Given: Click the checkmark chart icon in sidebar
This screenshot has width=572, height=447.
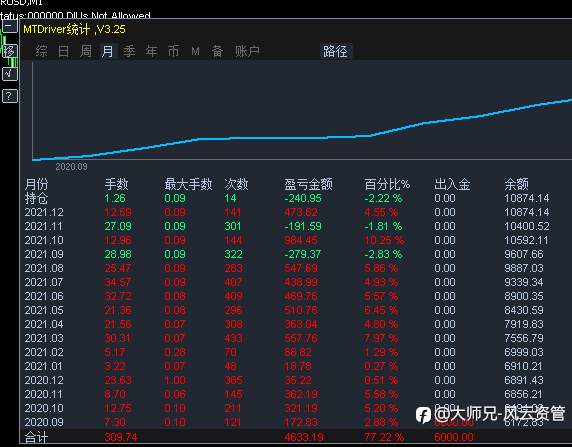Looking at the screenshot, I should coord(10,74).
